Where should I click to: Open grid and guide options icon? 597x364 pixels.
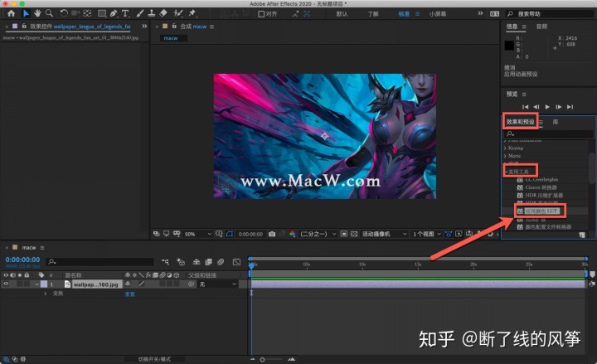(x=219, y=234)
